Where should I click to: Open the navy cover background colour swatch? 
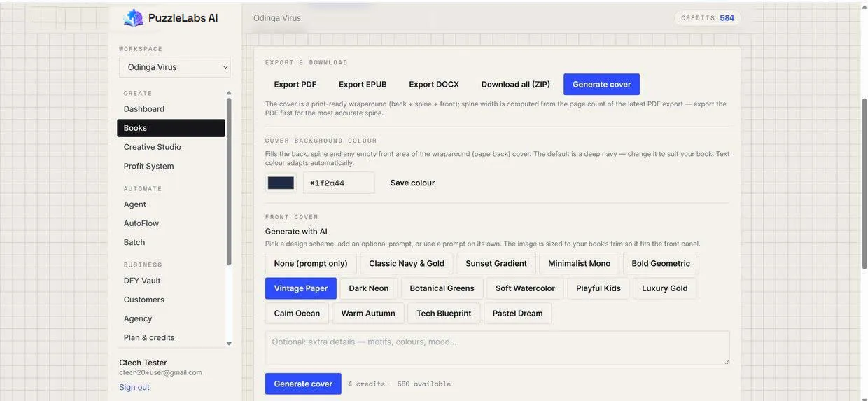(x=281, y=183)
